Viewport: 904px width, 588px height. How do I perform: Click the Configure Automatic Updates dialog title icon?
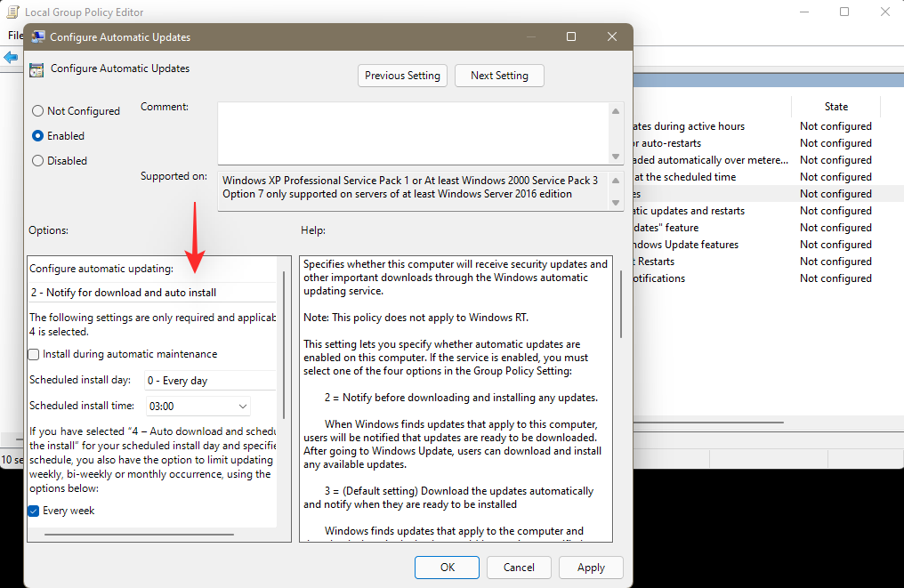(x=38, y=36)
